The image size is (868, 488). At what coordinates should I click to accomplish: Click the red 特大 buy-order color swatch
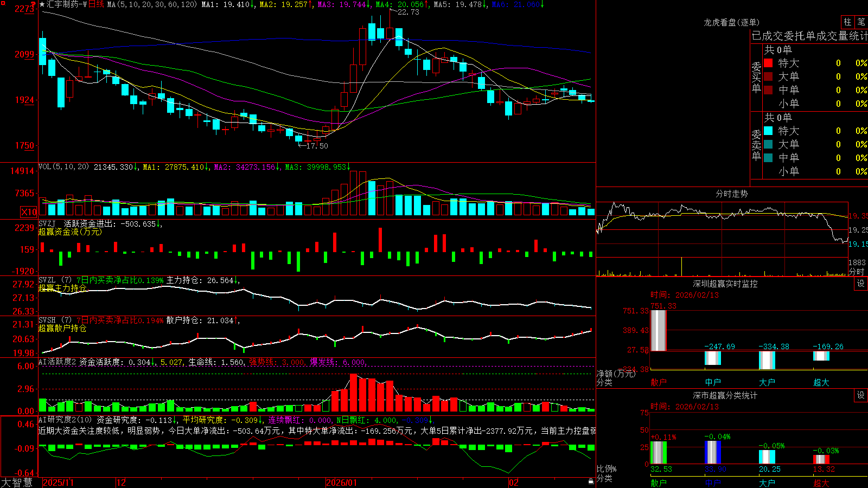pyautogui.click(x=768, y=63)
